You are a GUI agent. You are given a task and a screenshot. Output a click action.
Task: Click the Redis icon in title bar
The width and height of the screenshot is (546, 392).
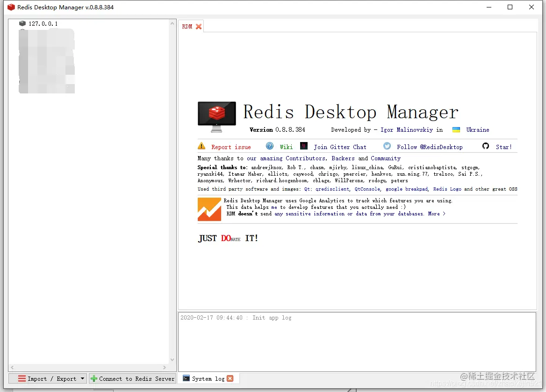tap(11, 7)
